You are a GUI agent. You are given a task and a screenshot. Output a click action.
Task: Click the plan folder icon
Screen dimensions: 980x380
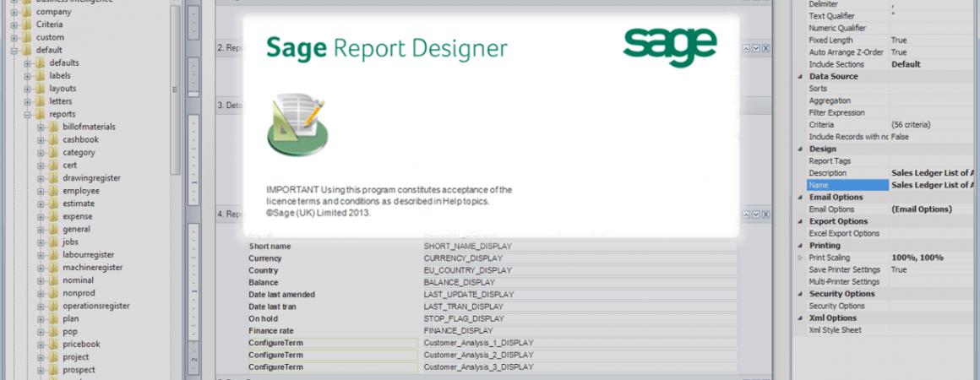[53, 318]
